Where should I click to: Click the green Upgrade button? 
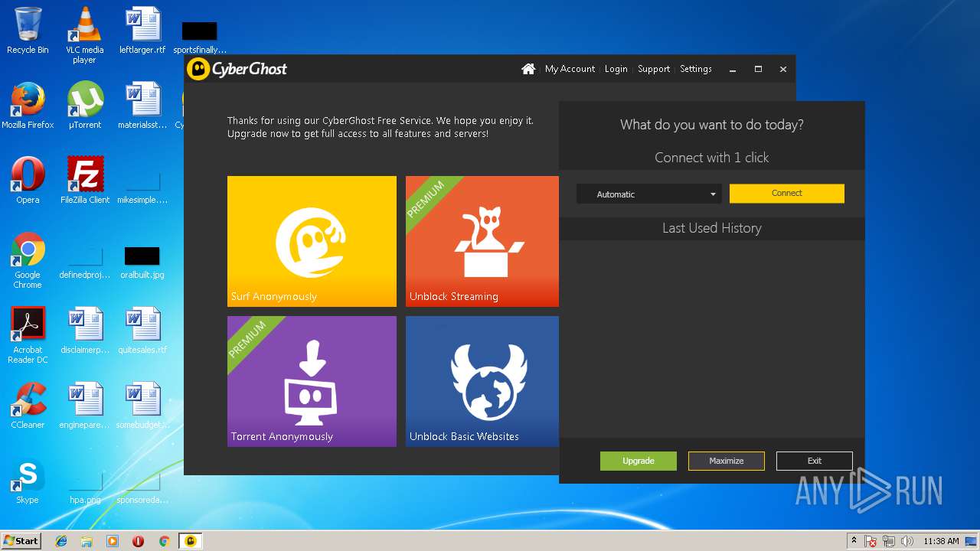click(639, 461)
